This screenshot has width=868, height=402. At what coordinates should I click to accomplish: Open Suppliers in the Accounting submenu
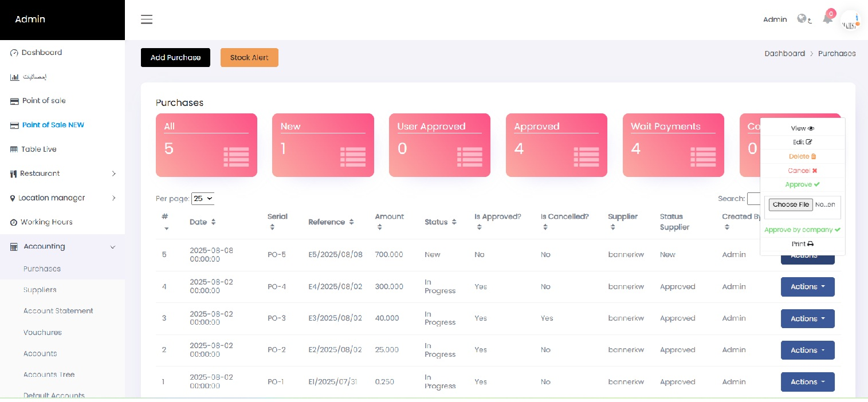tap(40, 290)
